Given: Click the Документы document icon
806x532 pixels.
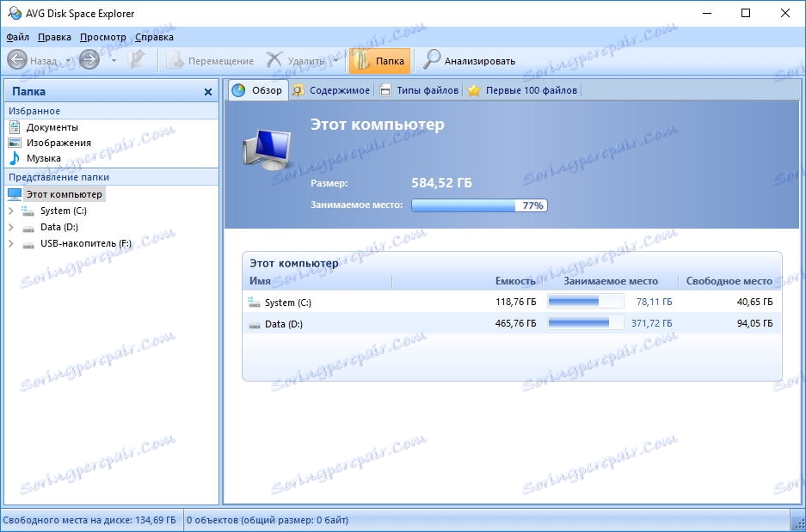Looking at the screenshot, I should (15, 127).
